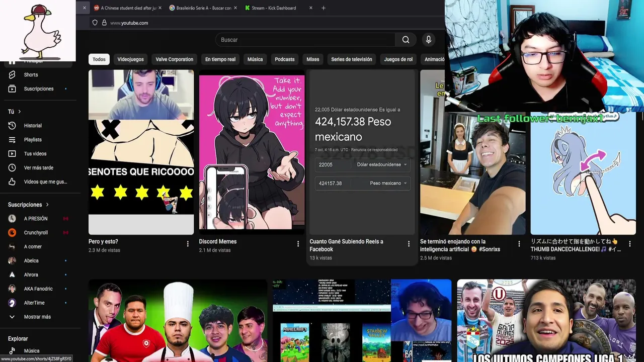Select the Mixes filter chip

[313, 59]
